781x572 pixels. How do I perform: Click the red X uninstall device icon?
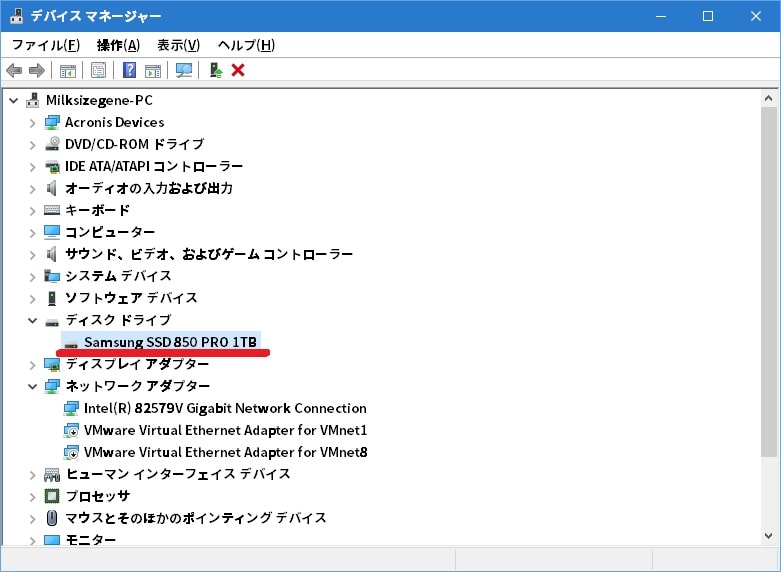[238, 70]
